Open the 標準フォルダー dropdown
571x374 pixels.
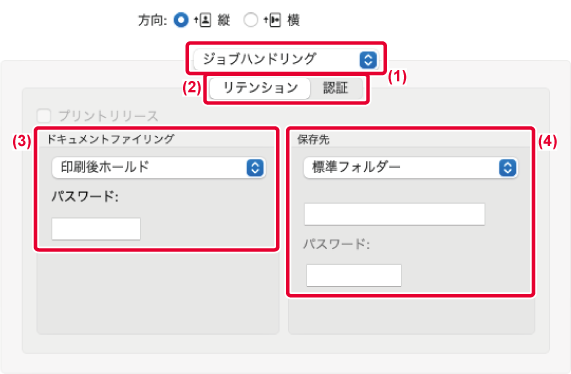pyautogui.click(x=411, y=168)
